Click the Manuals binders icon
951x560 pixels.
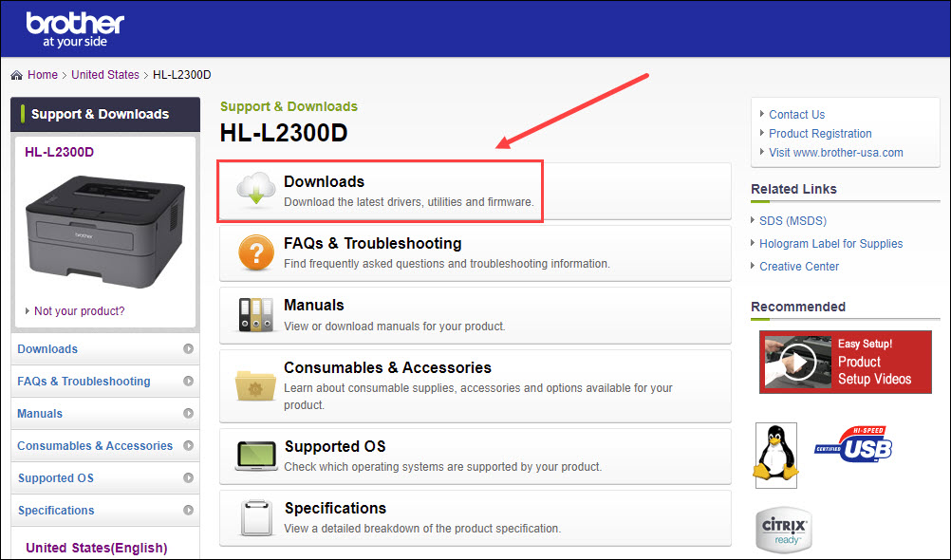point(254,315)
